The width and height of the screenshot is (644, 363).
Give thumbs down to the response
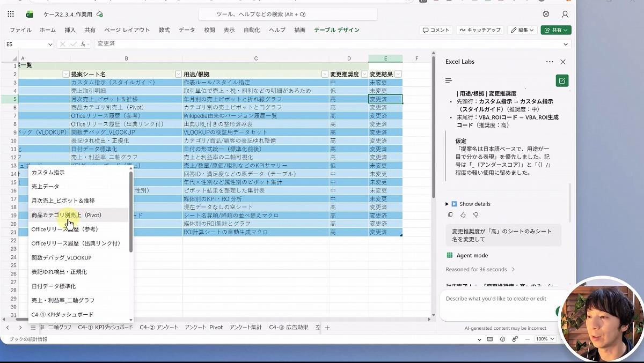[x=475, y=215]
